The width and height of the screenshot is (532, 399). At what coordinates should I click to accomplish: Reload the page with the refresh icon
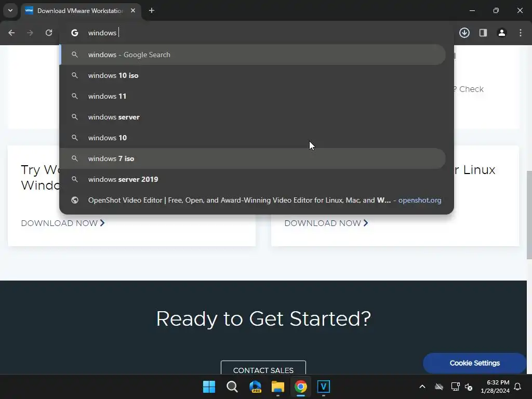[x=49, y=33]
